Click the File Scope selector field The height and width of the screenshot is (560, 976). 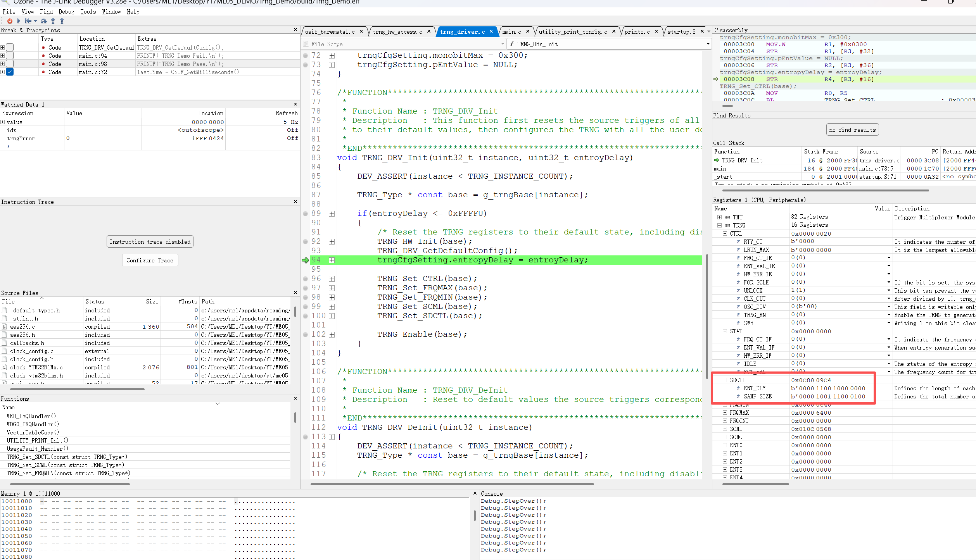coord(403,44)
